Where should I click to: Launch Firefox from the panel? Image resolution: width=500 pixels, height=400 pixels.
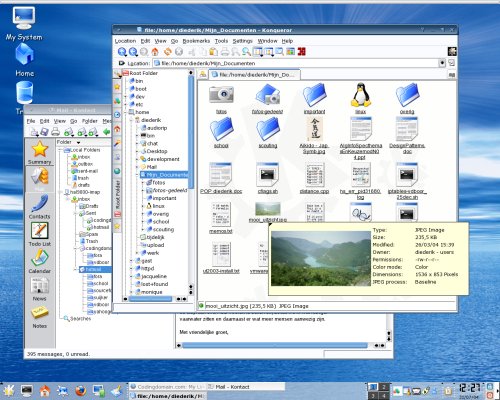click(x=80, y=391)
